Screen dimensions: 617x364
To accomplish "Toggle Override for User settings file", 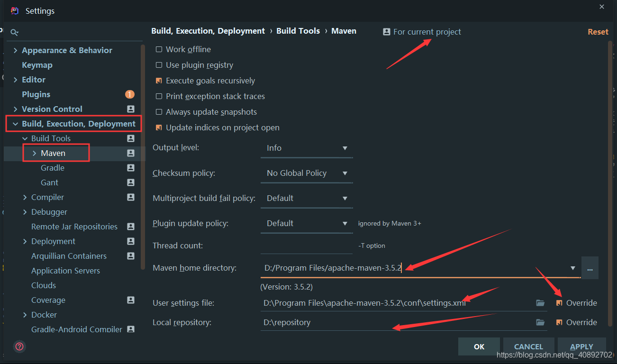I will [559, 303].
